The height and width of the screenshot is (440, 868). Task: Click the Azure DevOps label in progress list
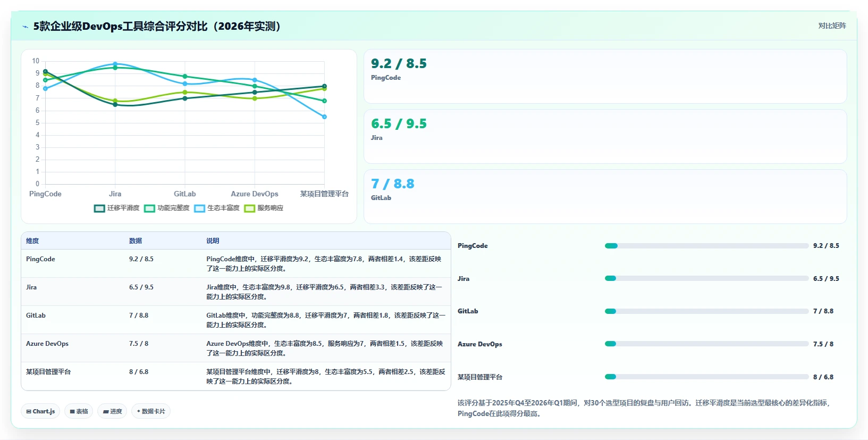(x=480, y=344)
